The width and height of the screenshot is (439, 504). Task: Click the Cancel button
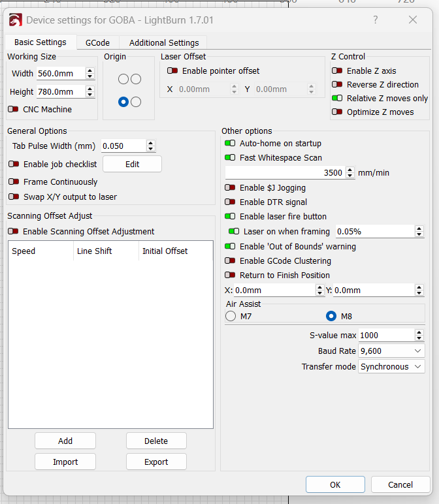(x=400, y=484)
